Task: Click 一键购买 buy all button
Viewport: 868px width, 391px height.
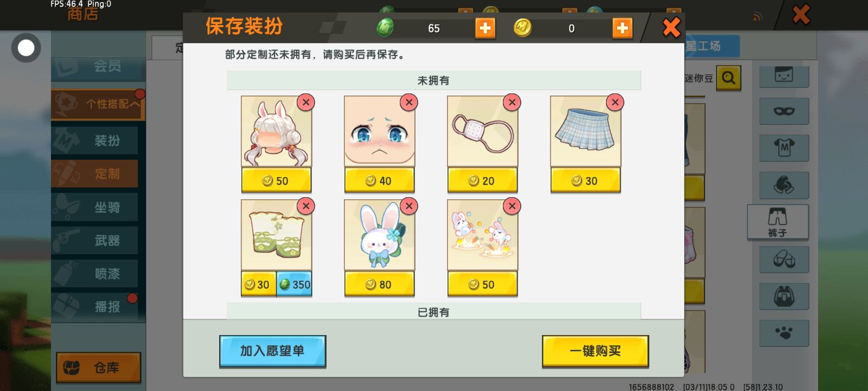Action: tap(595, 351)
